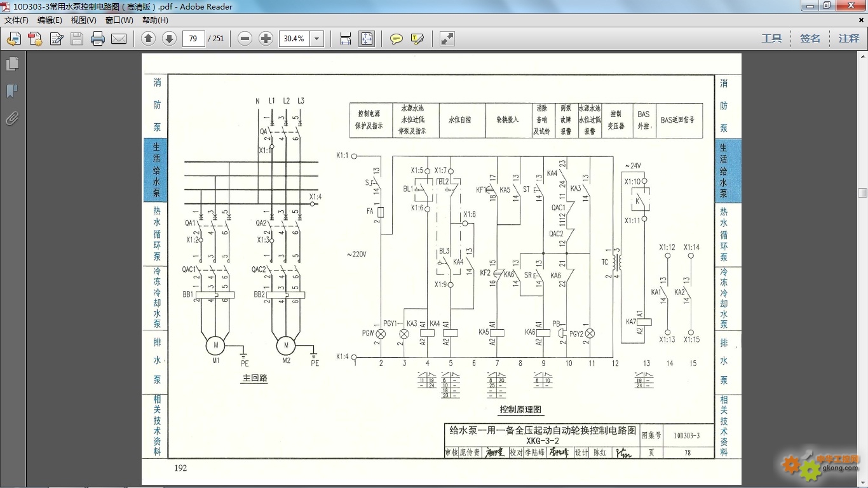This screenshot has height=488, width=868.
Task: Show bookmarks panel
Action: (x=12, y=91)
